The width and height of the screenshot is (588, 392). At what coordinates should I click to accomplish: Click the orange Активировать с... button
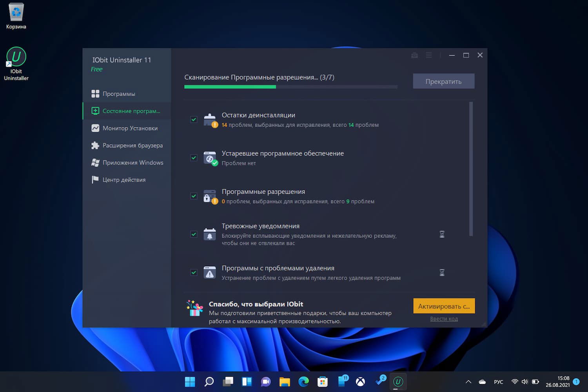pyautogui.click(x=444, y=306)
